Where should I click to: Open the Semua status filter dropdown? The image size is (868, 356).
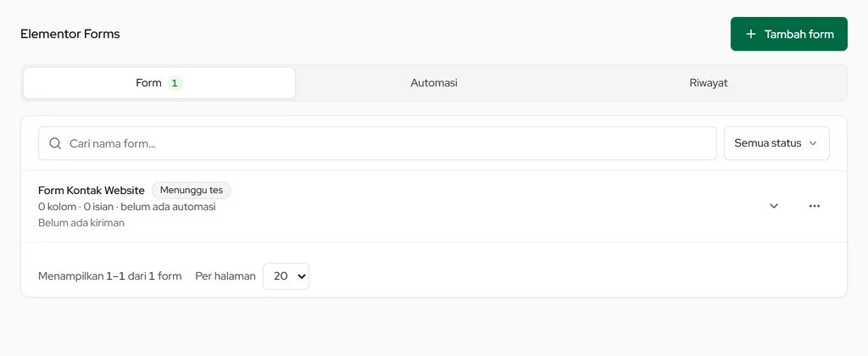[776, 143]
